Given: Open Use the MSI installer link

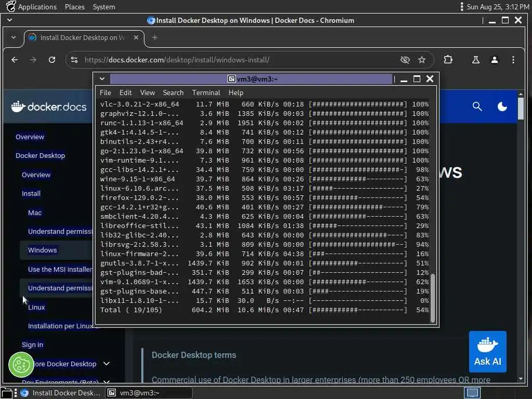Looking at the screenshot, I should [60, 269].
